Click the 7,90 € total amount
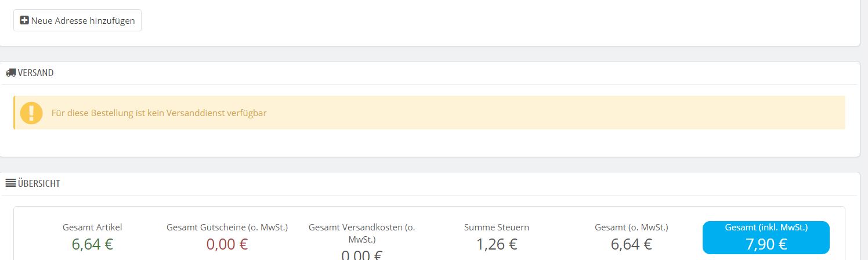The image size is (868, 260). 766,244
